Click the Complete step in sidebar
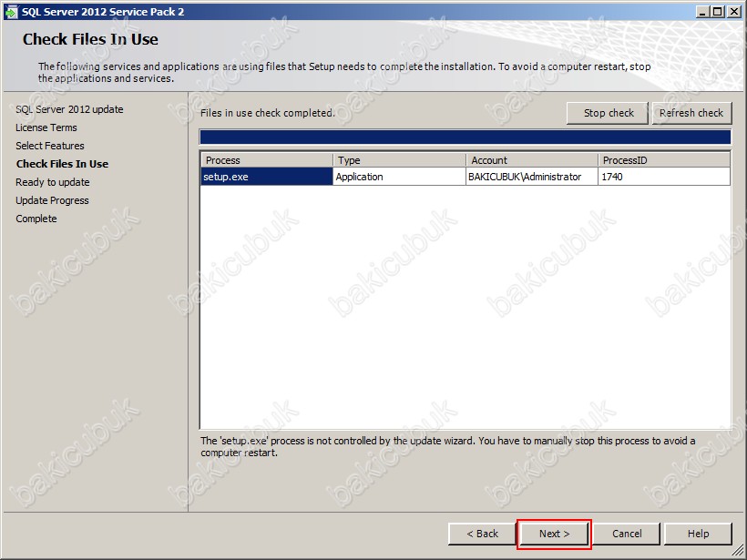 tap(36, 219)
